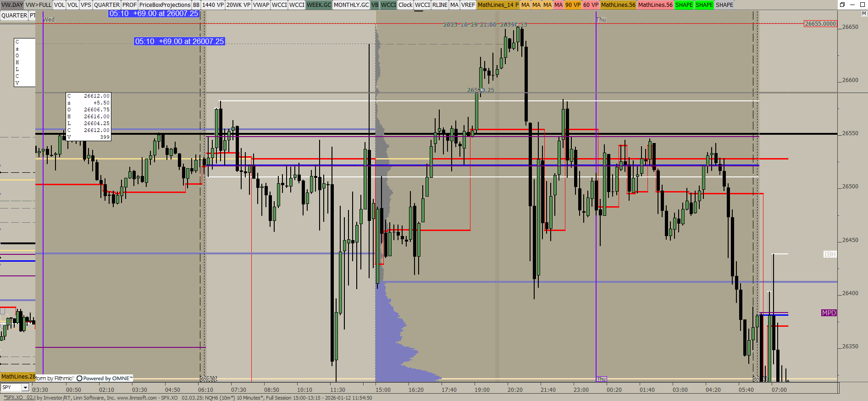This screenshot has height=401, width=868.
Task: Open the Clock button in toolbar
Action: (x=405, y=5)
